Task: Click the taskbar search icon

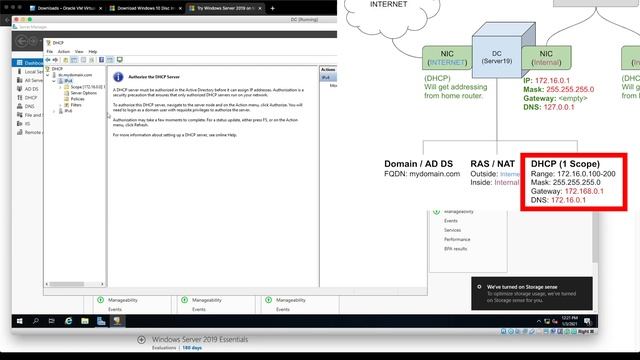Action: point(36,321)
